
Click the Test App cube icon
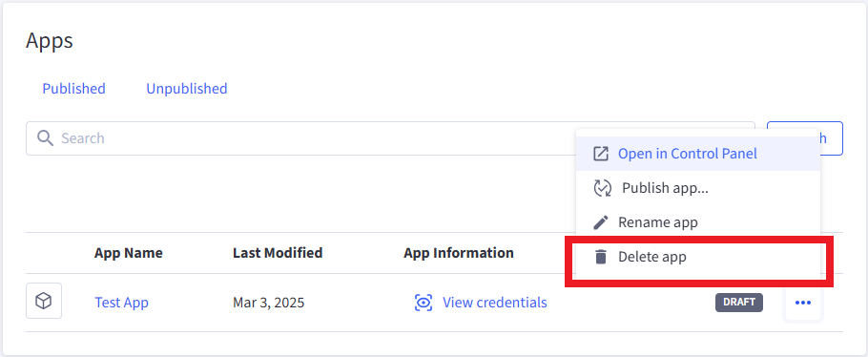click(44, 301)
